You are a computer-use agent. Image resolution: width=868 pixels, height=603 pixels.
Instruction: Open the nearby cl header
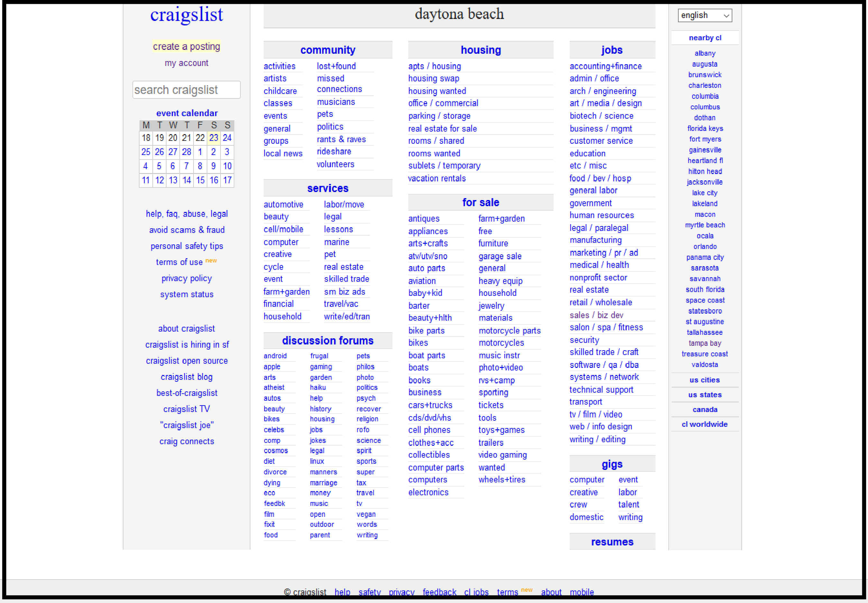[x=705, y=38]
